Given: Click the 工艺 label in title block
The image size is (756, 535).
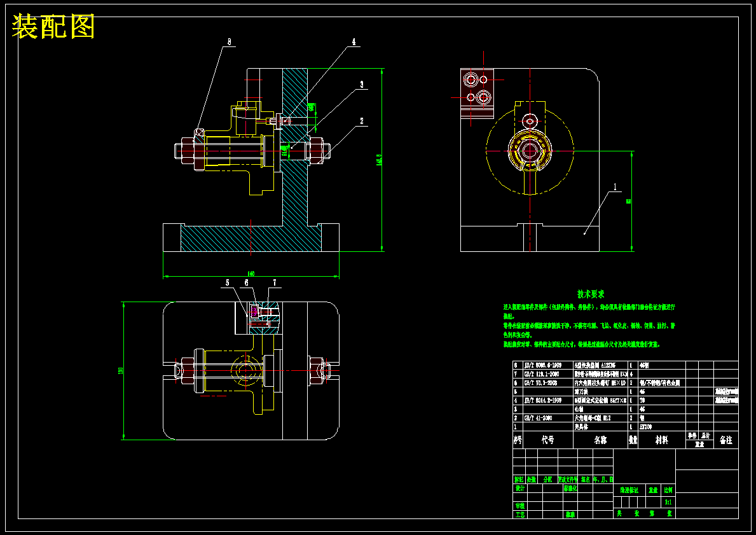Looking at the screenshot, I should pyautogui.click(x=519, y=515).
